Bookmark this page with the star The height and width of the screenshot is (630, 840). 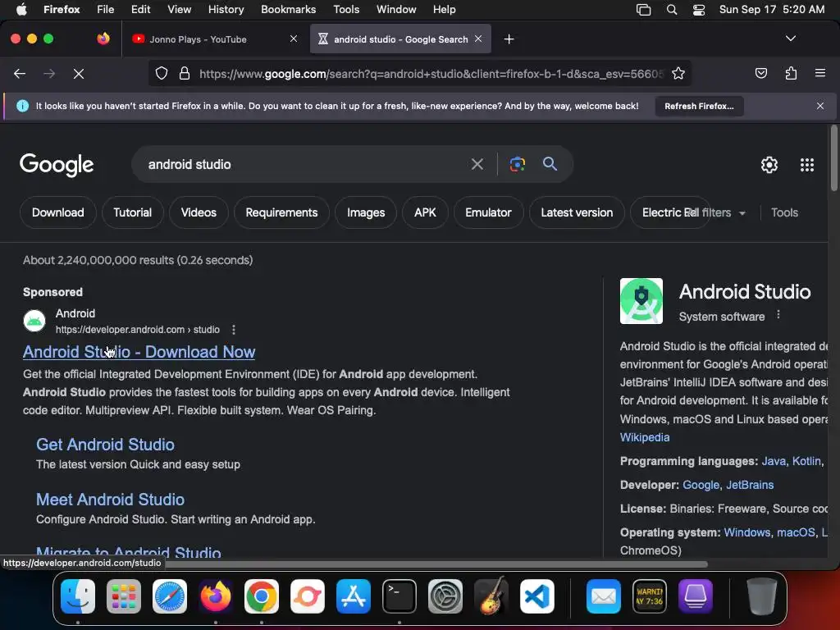[678, 73]
